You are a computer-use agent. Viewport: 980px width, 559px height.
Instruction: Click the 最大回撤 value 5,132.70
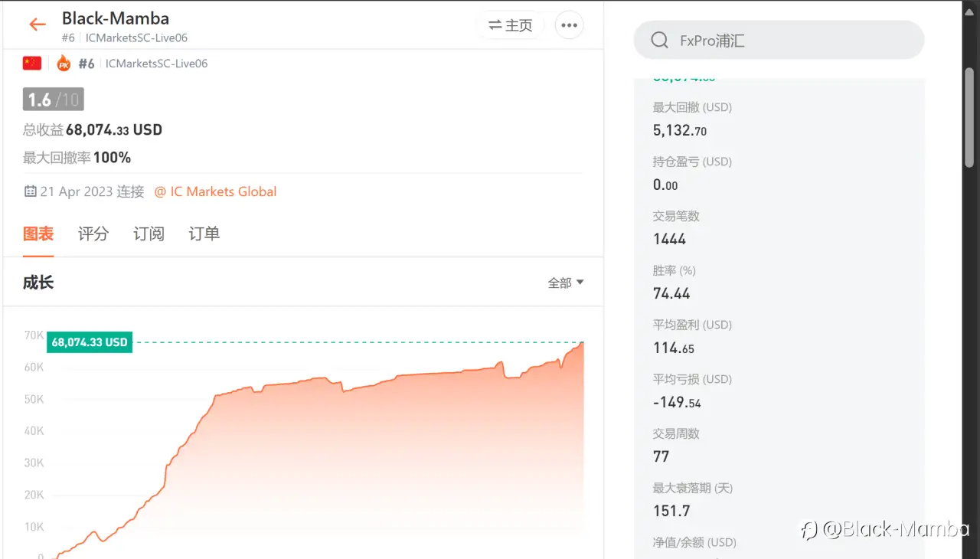(x=680, y=130)
